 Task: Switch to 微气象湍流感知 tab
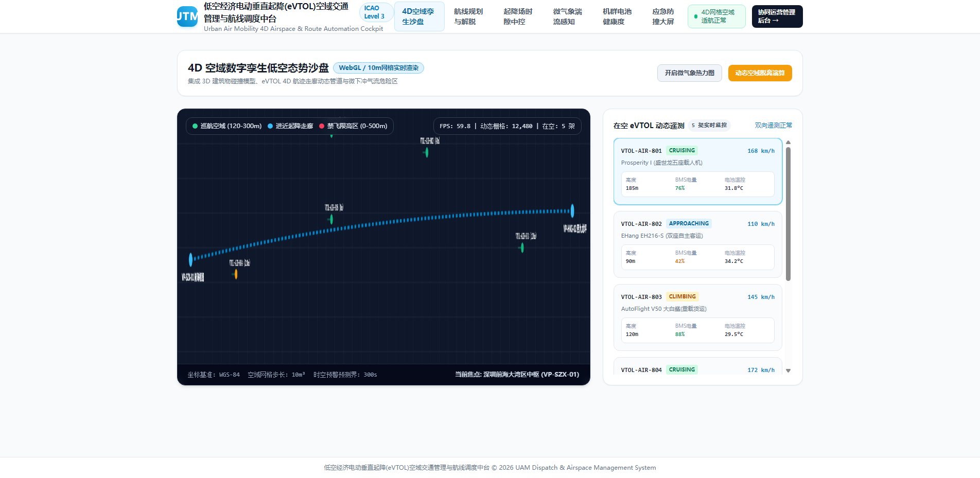567,16
